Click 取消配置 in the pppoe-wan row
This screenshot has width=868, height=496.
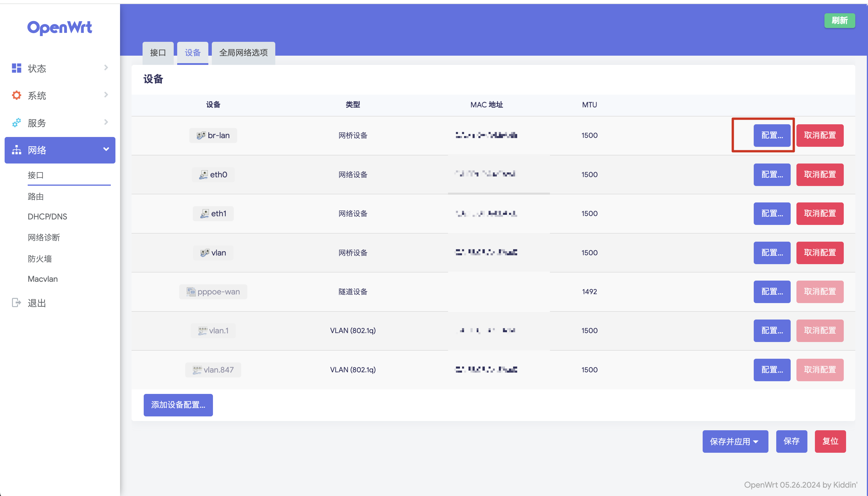click(820, 292)
